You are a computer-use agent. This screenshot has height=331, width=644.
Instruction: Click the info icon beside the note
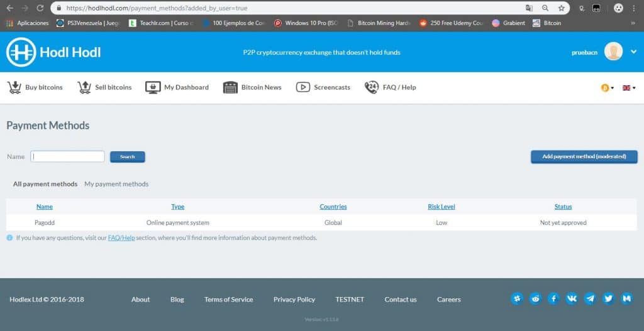tap(9, 238)
